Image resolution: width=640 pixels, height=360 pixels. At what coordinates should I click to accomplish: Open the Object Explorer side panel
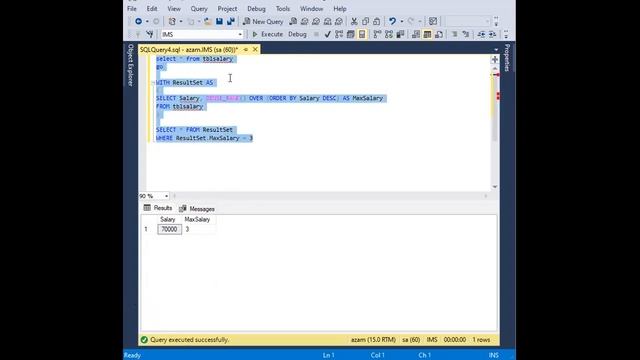131,65
